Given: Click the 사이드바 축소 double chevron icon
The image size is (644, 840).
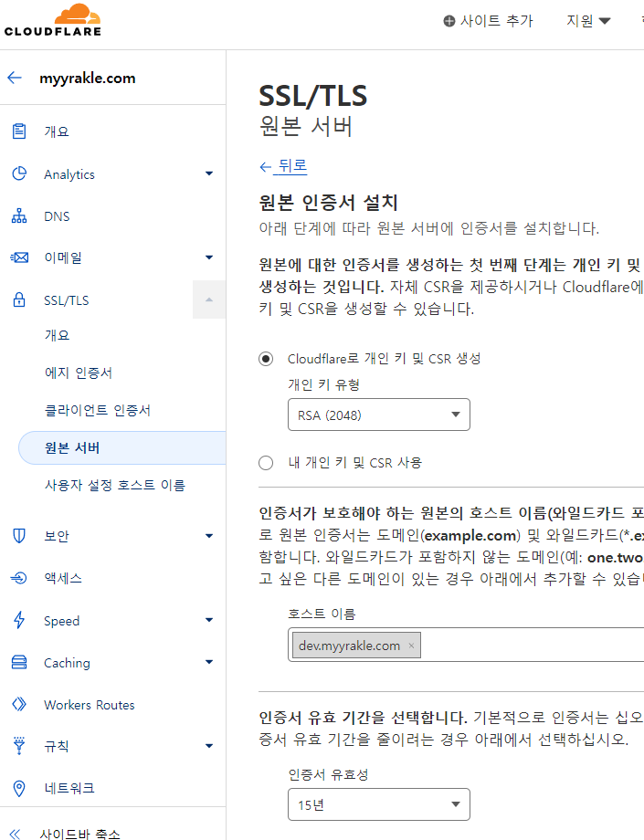Looking at the screenshot, I should coord(15,834).
